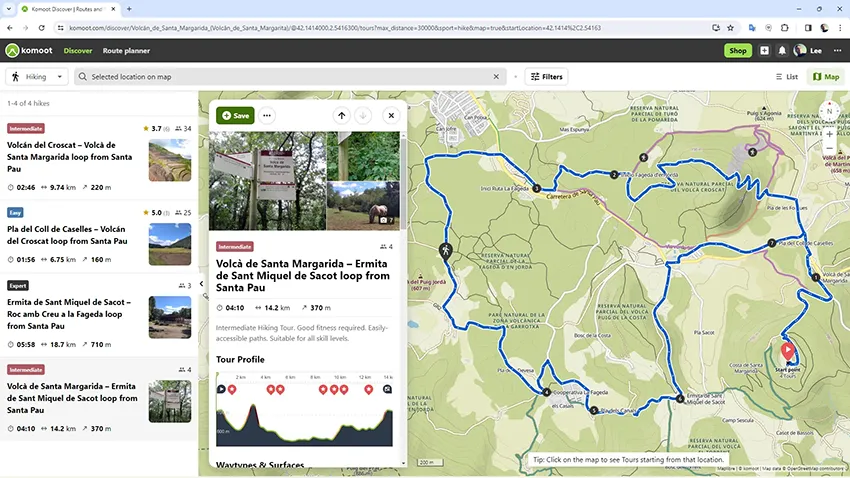The width and height of the screenshot is (850, 478).
Task: Open the Hiking sport dropdown
Action: [37, 77]
